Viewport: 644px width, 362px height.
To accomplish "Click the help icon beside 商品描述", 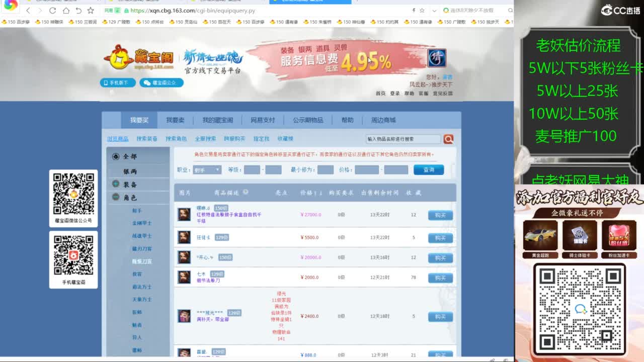I will pos(246,192).
